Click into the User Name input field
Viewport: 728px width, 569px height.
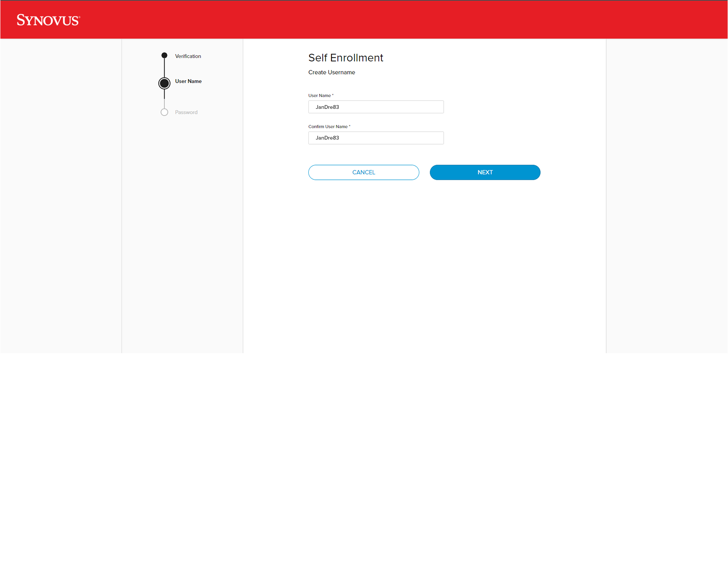[x=375, y=107]
